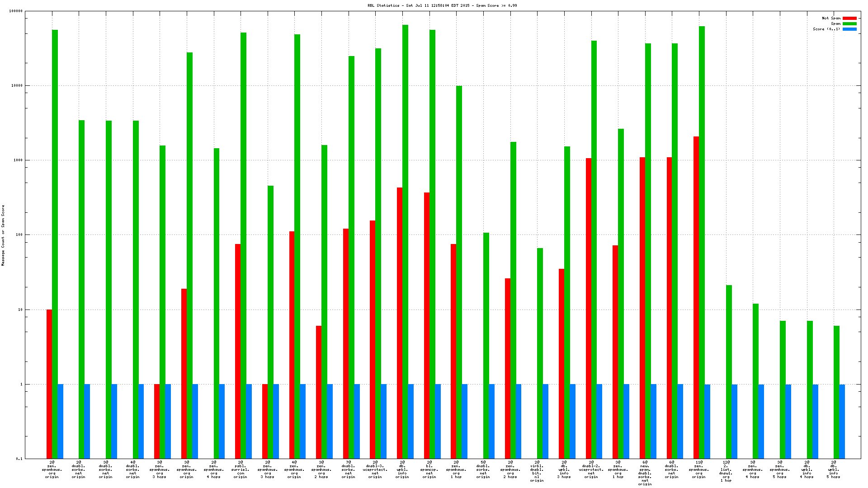Click the Message Count or Spam Score axis label

tap(3, 235)
